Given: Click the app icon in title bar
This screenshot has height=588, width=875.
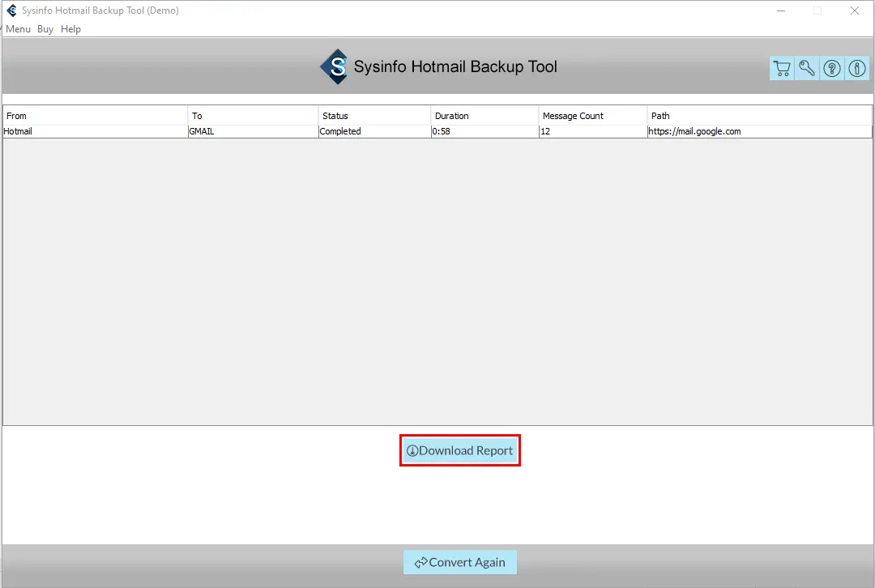Looking at the screenshot, I should coord(11,11).
